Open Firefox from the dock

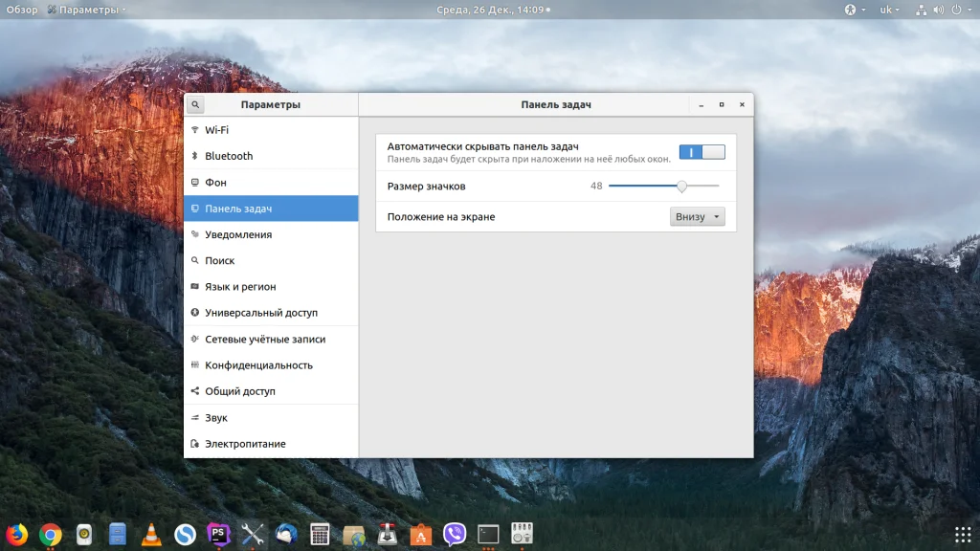point(16,534)
